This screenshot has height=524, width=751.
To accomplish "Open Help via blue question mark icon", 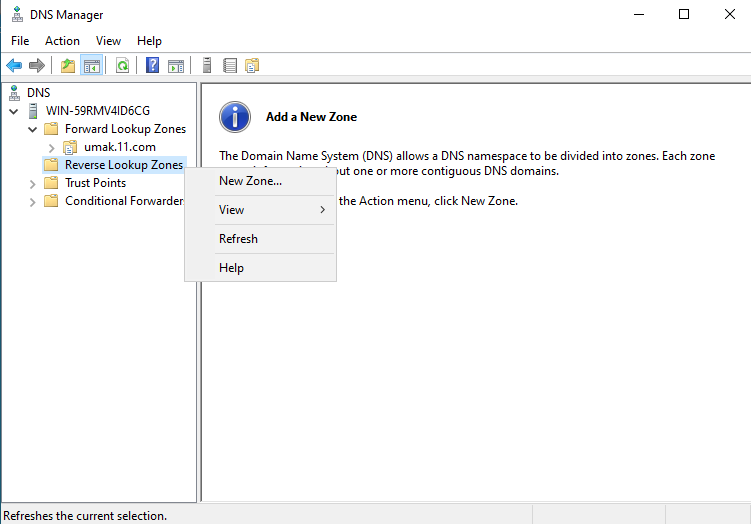I will pos(152,65).
